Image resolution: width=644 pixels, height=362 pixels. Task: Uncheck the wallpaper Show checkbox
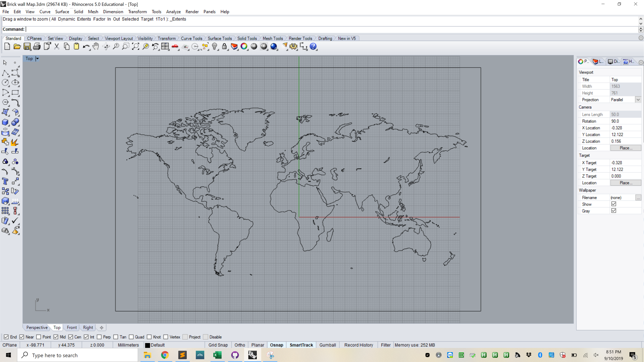[x=613, y=204]
